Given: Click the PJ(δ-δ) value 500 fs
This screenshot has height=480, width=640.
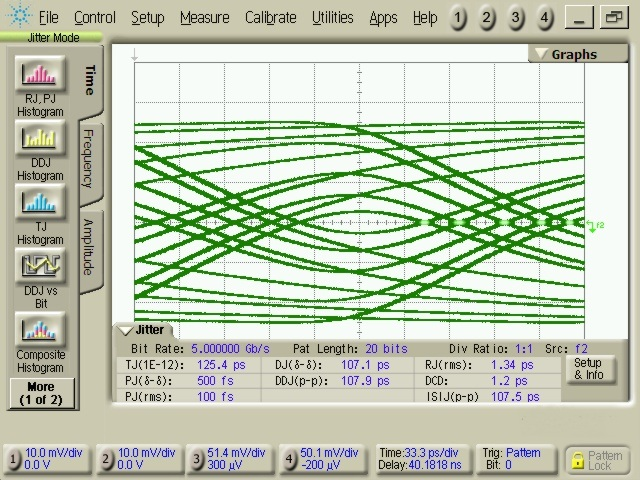Looking at the screenshot, I should click(215, 381).
